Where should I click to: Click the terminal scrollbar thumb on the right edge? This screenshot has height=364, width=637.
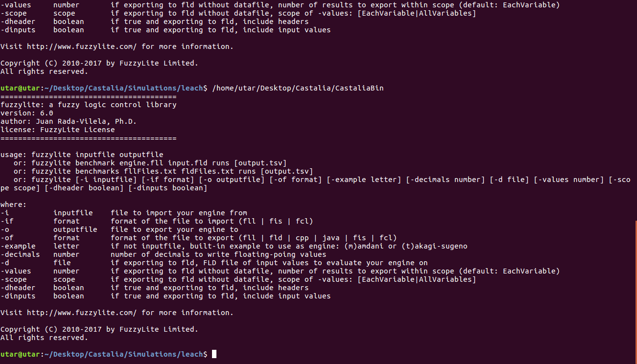pyautogui.click(x=635, y=292)
